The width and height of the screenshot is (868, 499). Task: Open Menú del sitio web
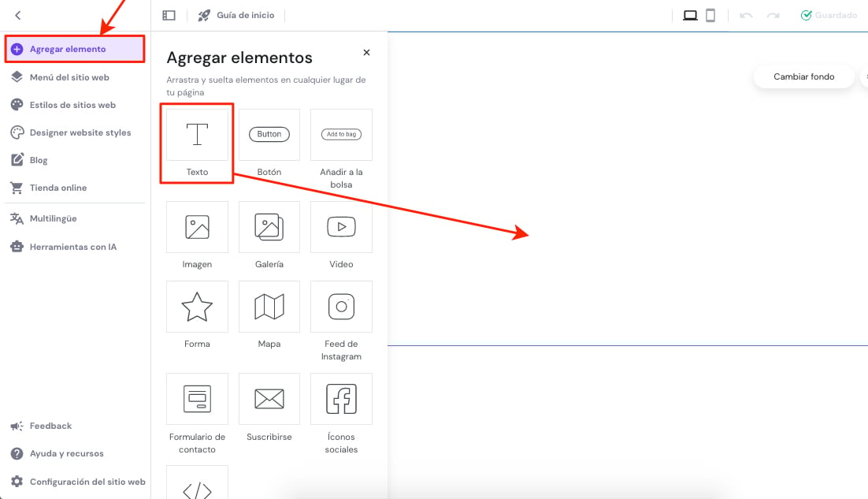point(69,77)
